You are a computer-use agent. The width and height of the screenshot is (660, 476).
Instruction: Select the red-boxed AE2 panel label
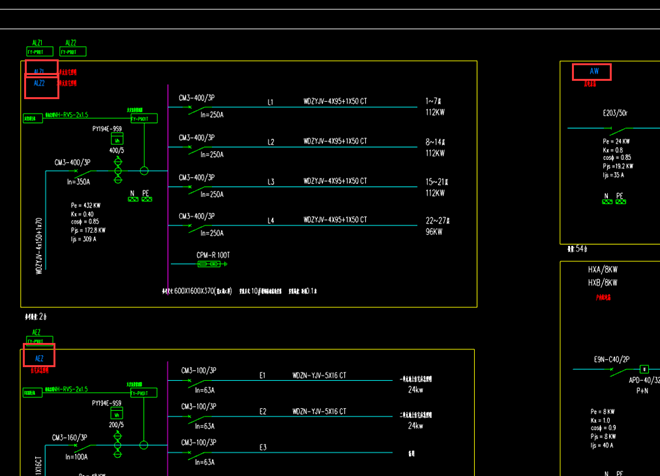pos(39,357)
